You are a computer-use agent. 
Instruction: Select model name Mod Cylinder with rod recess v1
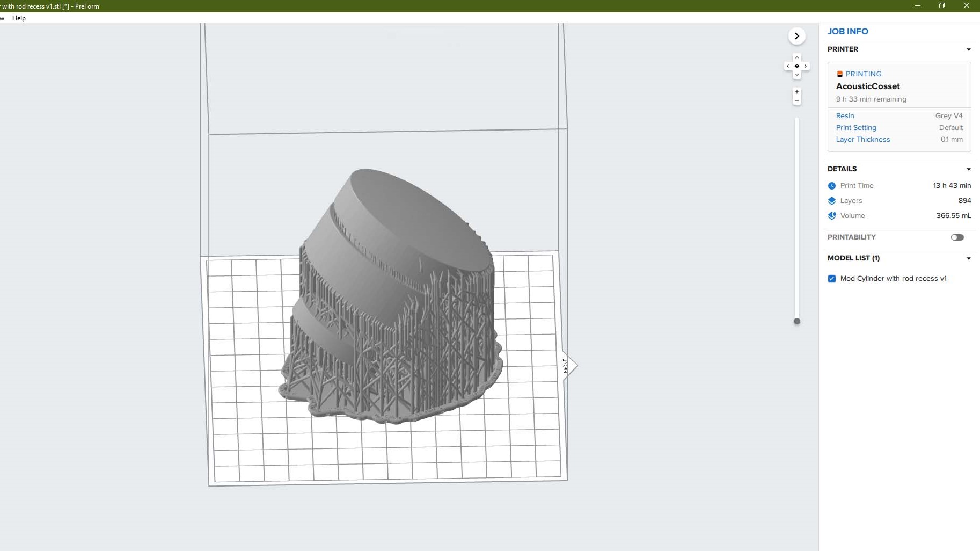pyautogui.click(x=893, y=278)
